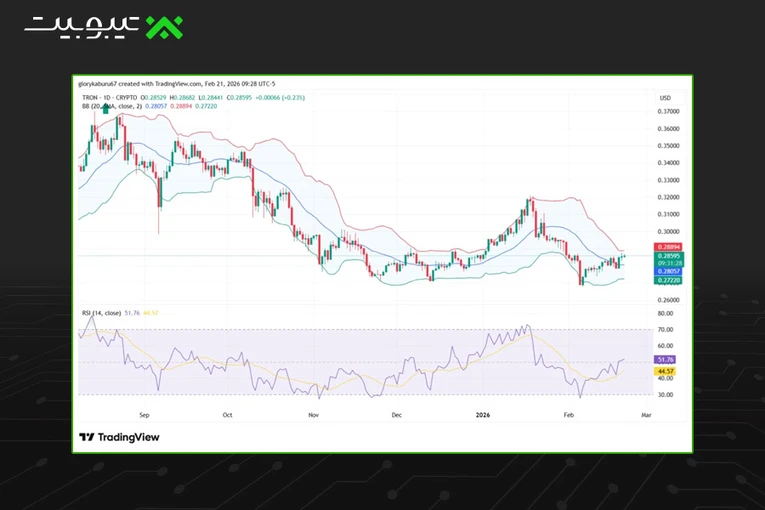The height and width of the screenshot is (510, 765).
Task: Click the 70.00 RSI axis value
Action: pos(665,329)
